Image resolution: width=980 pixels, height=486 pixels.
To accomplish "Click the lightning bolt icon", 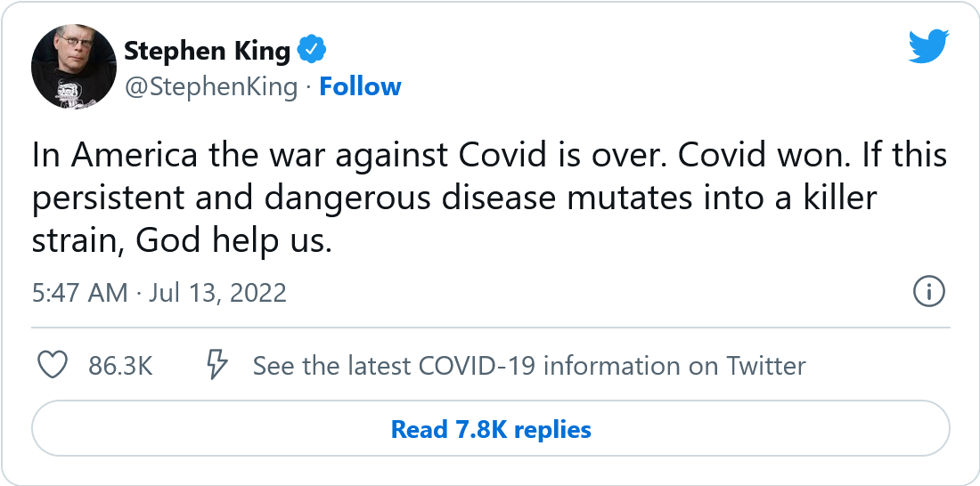I will tap(217, 365).
